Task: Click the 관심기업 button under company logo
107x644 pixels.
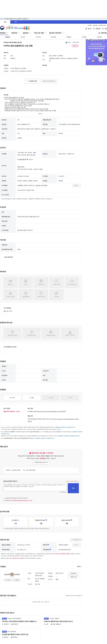Action: point(8,580)
